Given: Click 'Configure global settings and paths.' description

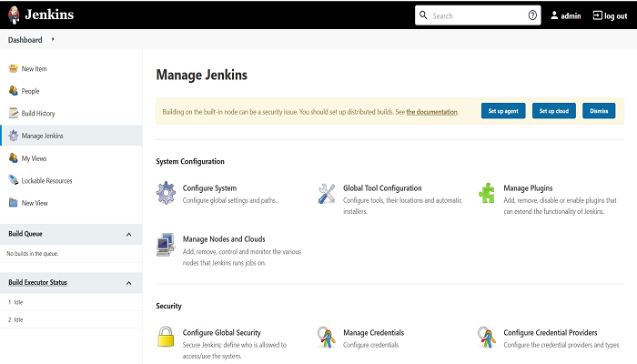Looking at the screenshot, I should coord(229,200).
